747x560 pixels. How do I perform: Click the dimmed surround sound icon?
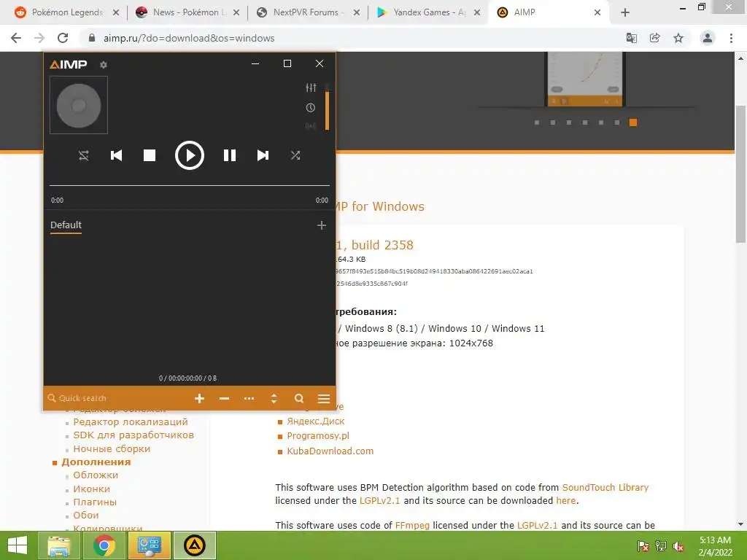click(311, 125)
